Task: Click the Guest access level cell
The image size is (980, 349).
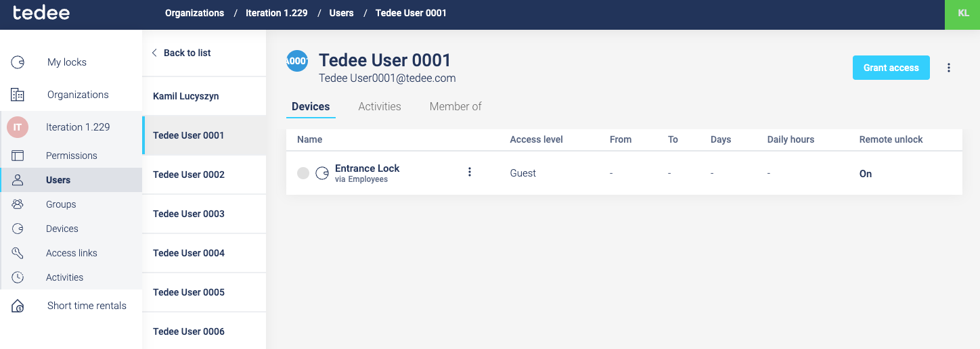Action: (x=523, y=173)
